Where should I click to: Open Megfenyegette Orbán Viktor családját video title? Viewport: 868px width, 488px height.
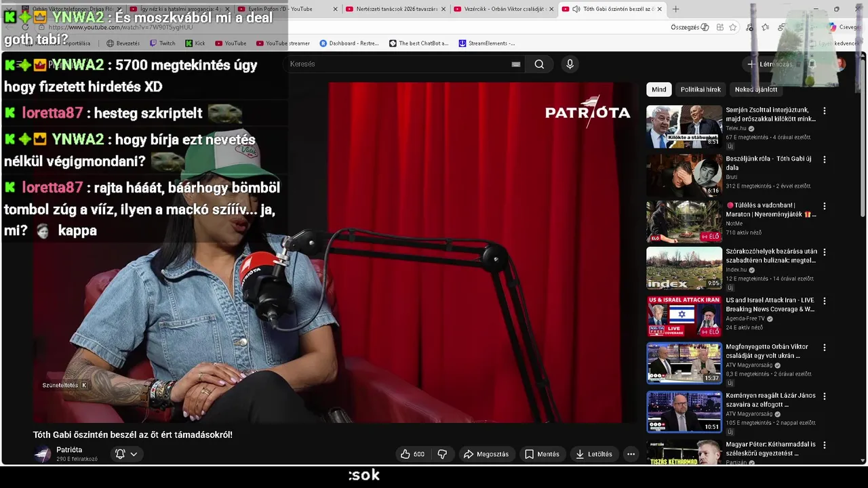(767, 351)
